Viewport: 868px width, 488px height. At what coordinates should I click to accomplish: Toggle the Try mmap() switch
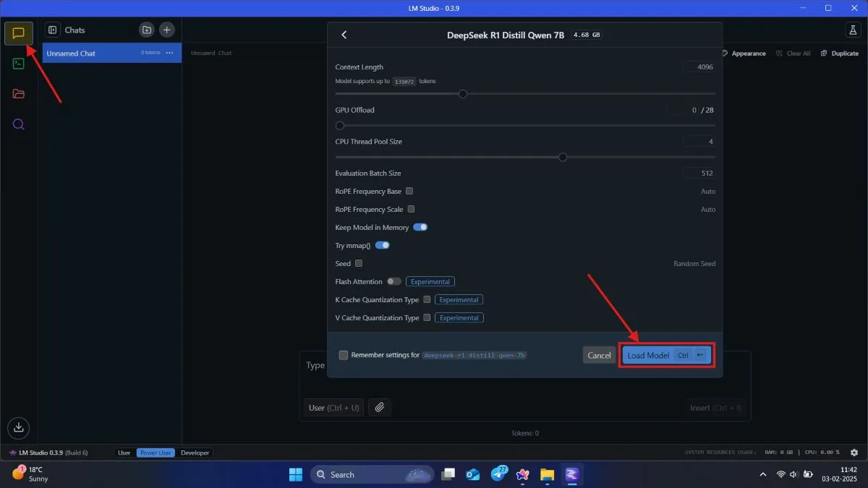383,245
